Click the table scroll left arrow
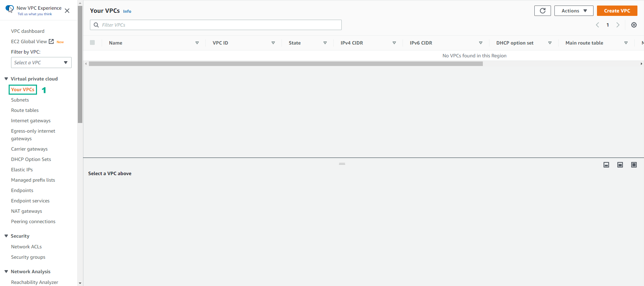This screenshot has height=286, width=644. pos(86,64)
